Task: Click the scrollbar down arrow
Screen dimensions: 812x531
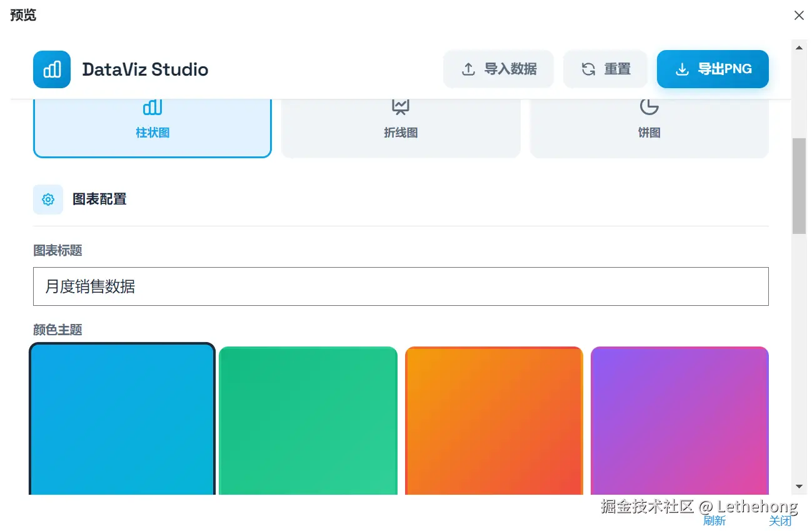Action: (799, 486)
